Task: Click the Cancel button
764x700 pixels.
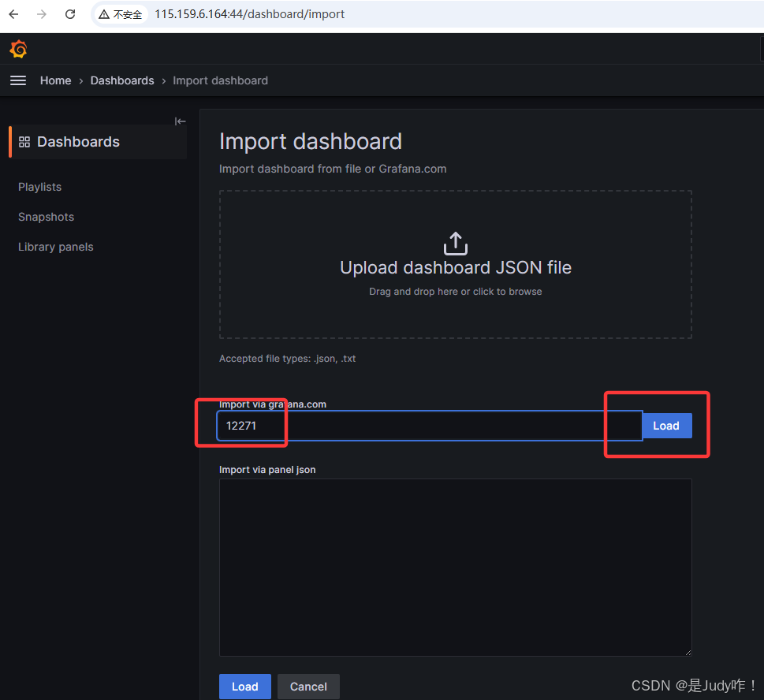Action: tap(308, 687)
